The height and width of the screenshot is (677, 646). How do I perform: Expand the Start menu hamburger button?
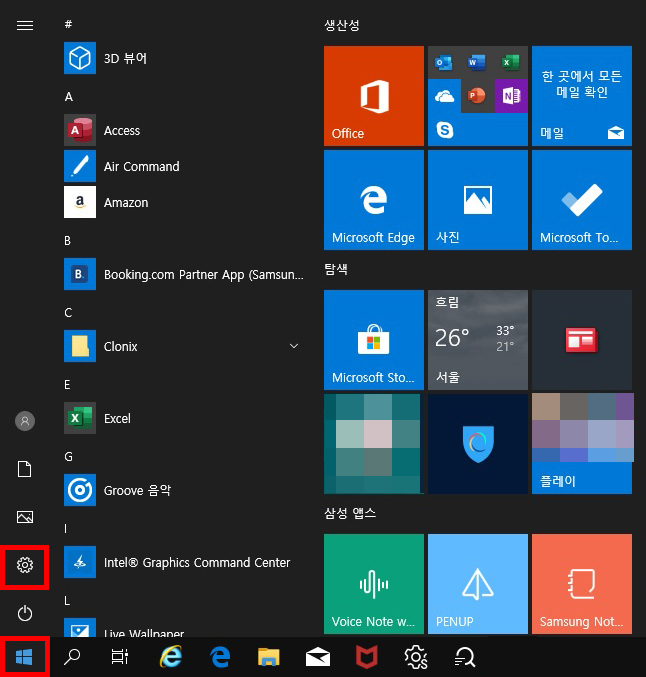(25, 25)
